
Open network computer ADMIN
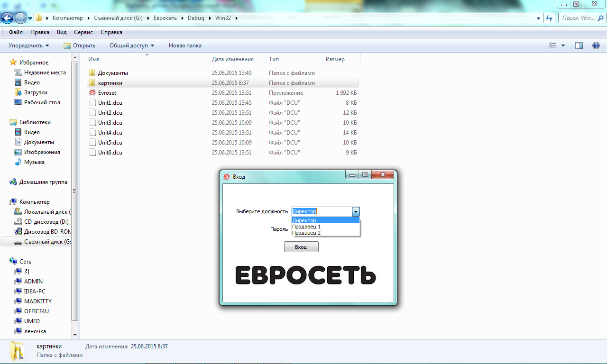(x=33, y=282)
